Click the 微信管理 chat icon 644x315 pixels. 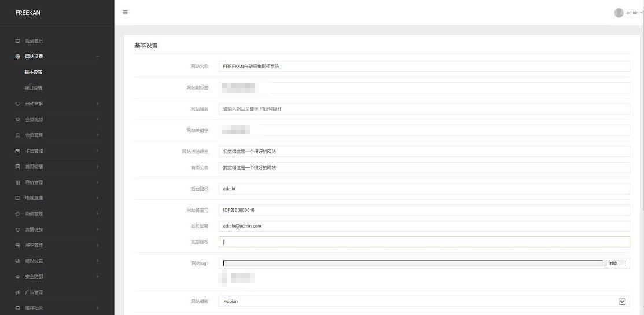pyautogui.click(x=18, y=214)
